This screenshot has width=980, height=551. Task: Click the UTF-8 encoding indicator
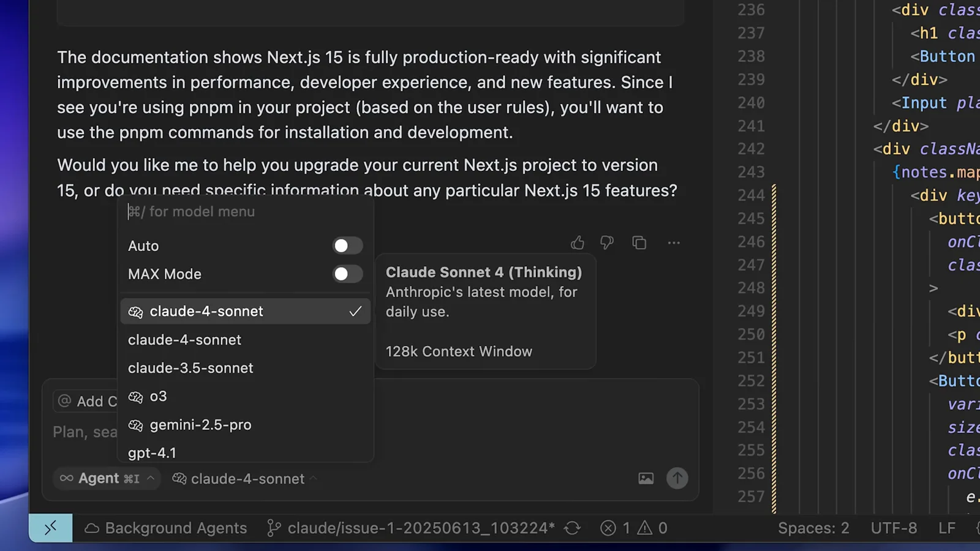(894, 528)
